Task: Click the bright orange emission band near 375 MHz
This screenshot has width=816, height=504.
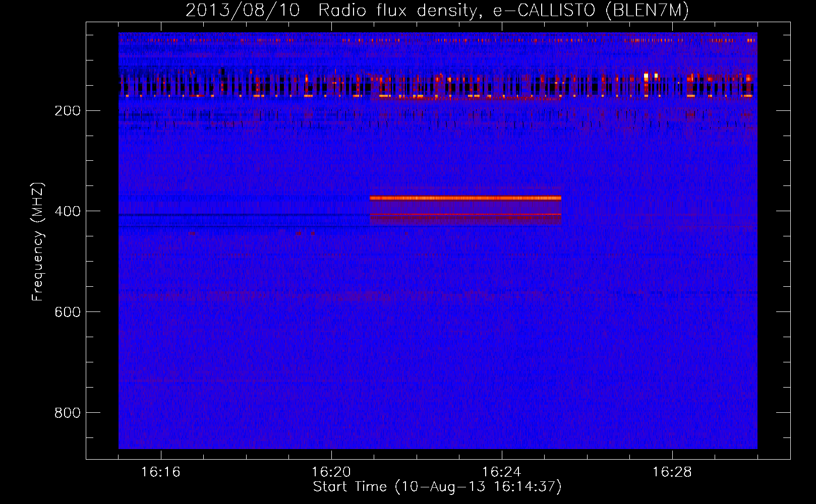Action: click(465, 198)
